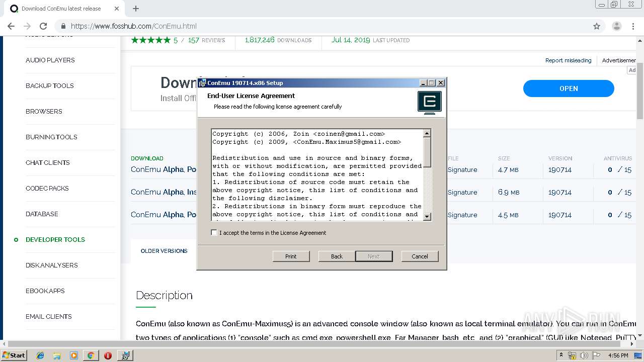Screen dimensions: 644x362
Task: Click antivirus result 0/15 for 6.9 MB file
Action: 619,193
